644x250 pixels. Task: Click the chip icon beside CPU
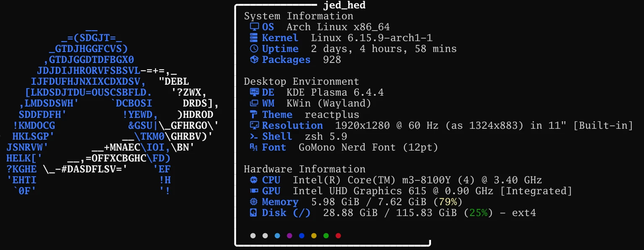(254, 180)
